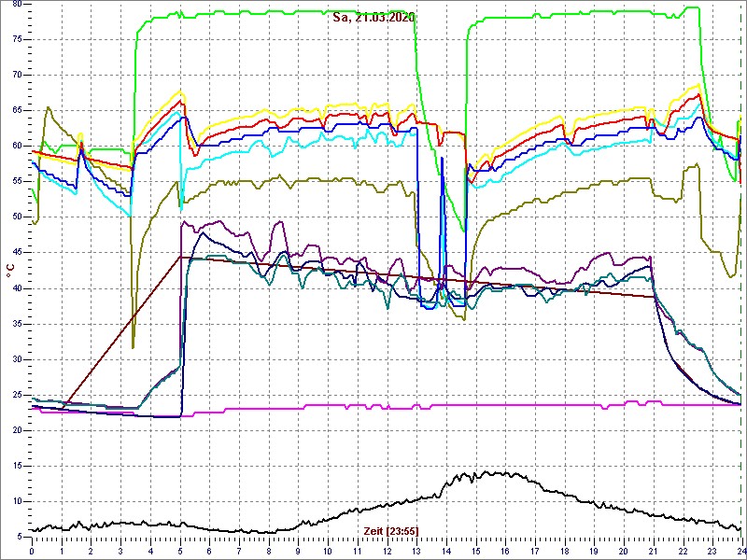Image resolution: width=747 pixels, height=560 pixels.
Task: Click hour label 0 on time axis
Action: (32, 551)
